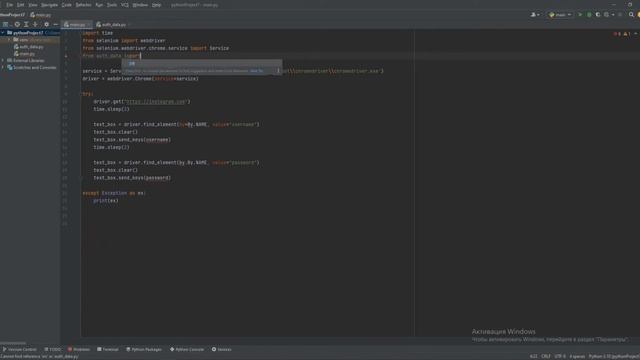Open the View menu
This screenshot has height=360, width=640.
(x=33, y=5)
